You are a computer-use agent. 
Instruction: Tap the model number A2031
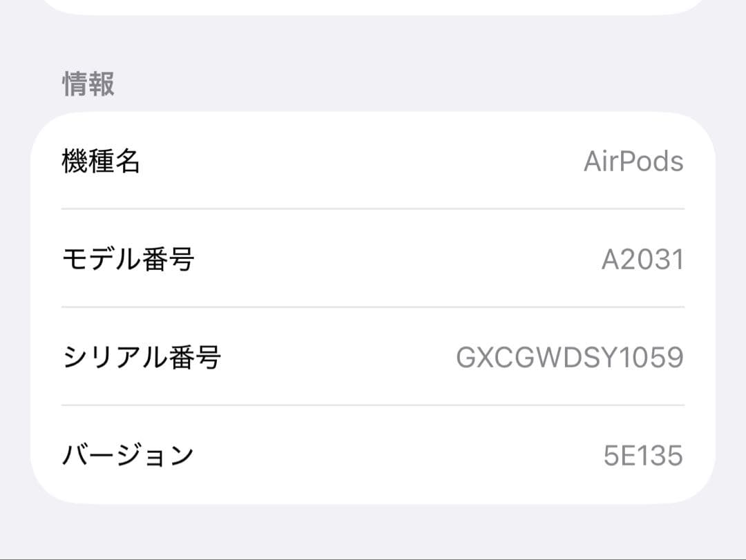642,259
